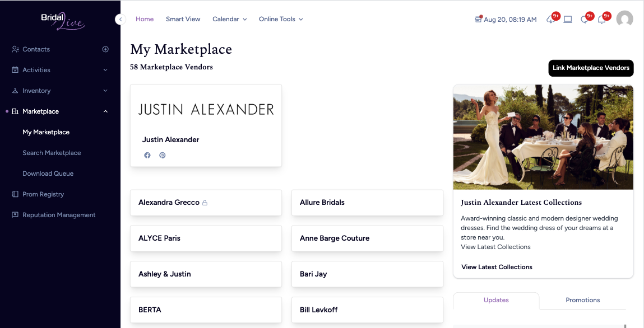
Task: Open the cloud download notifications
Action: pyautogui.click(x=551, y=19)
